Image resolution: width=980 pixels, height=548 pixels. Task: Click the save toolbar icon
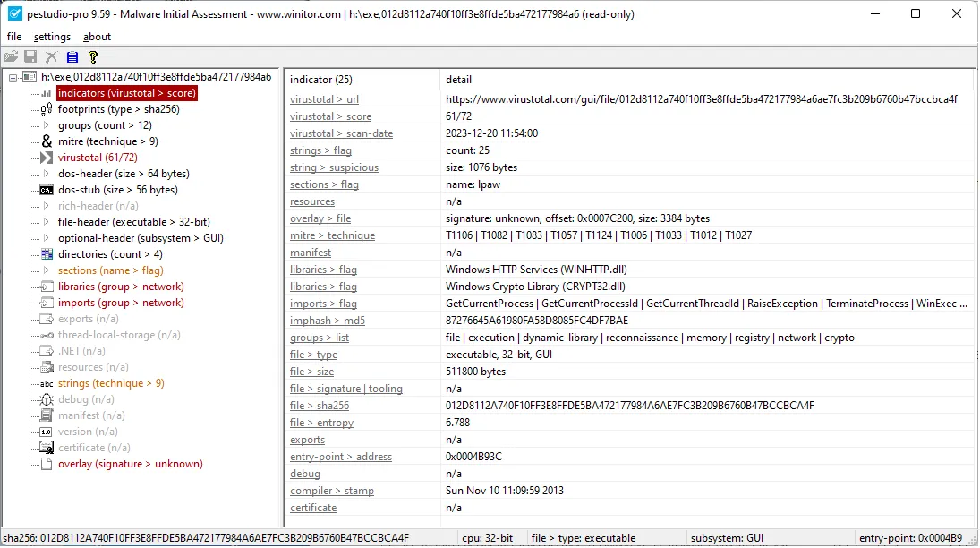click(30, 57)
